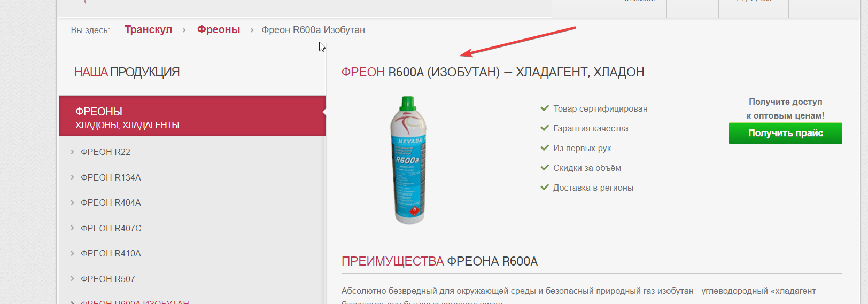Image resolution: width=868 pixels, height=304 pixels.
Task: Open the Фреоны breadcrumb link
Action: 219,30
